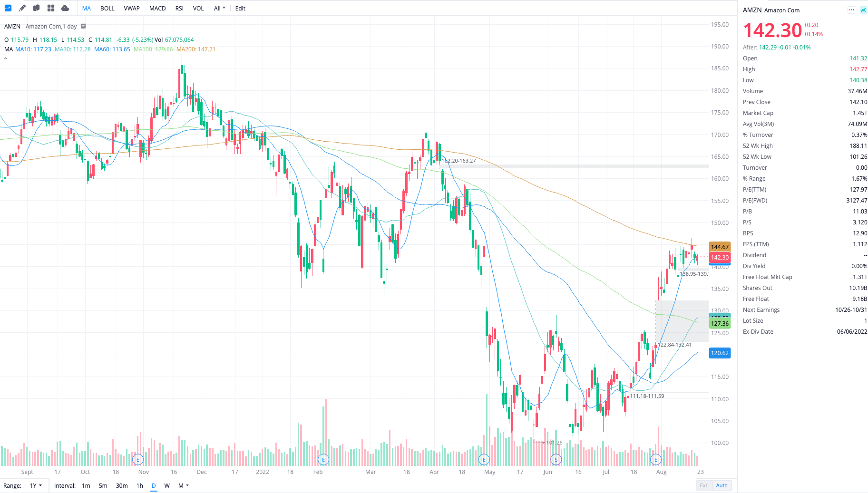This screenshot has height=493, width=868.
Task: Click the Edit indicators link
Action: tap(240, 8)
